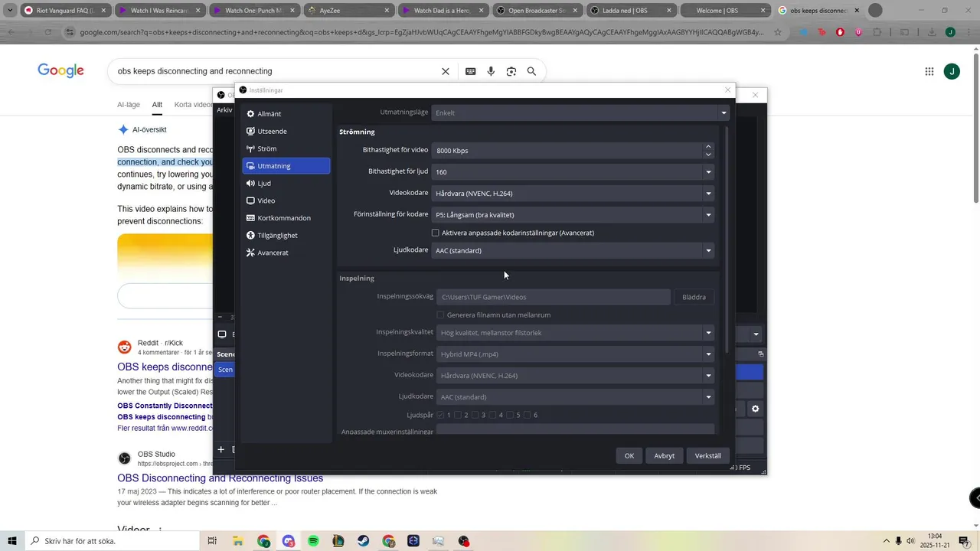The image size is (980, 551).
Task: Apply settings with Verkställ button
Action: (708, 455)
